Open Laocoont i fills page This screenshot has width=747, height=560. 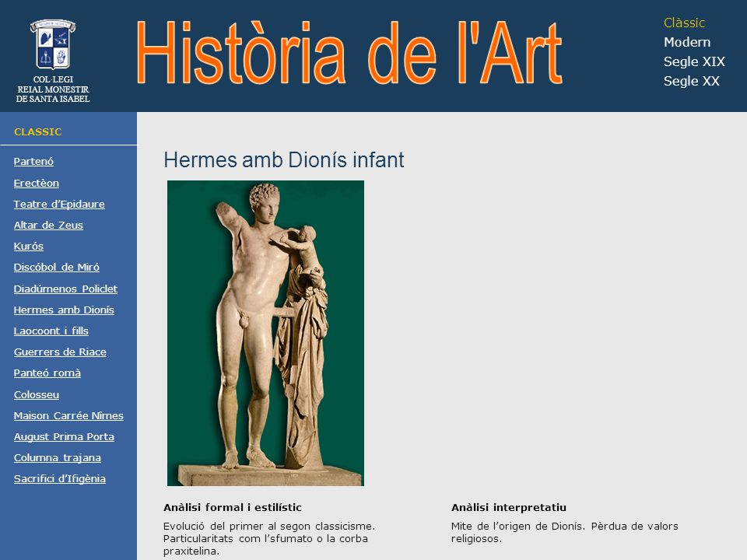[x=51, y=331]
